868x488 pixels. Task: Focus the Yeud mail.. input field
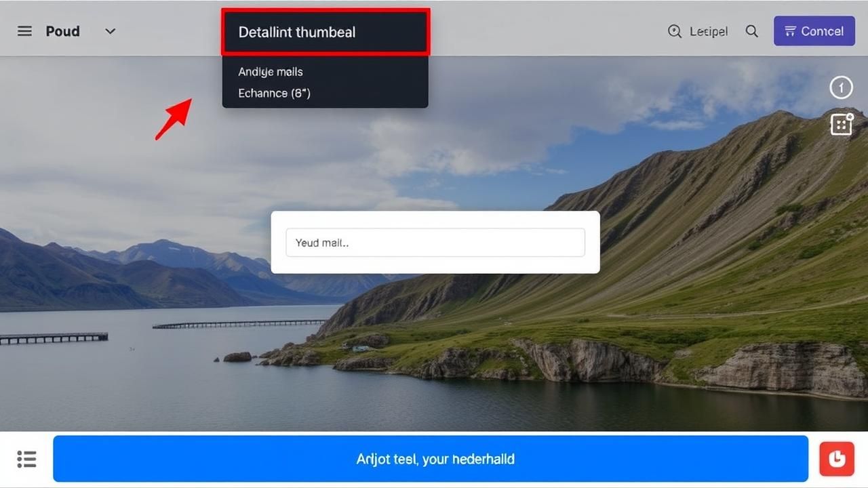(x=435, y=243)
